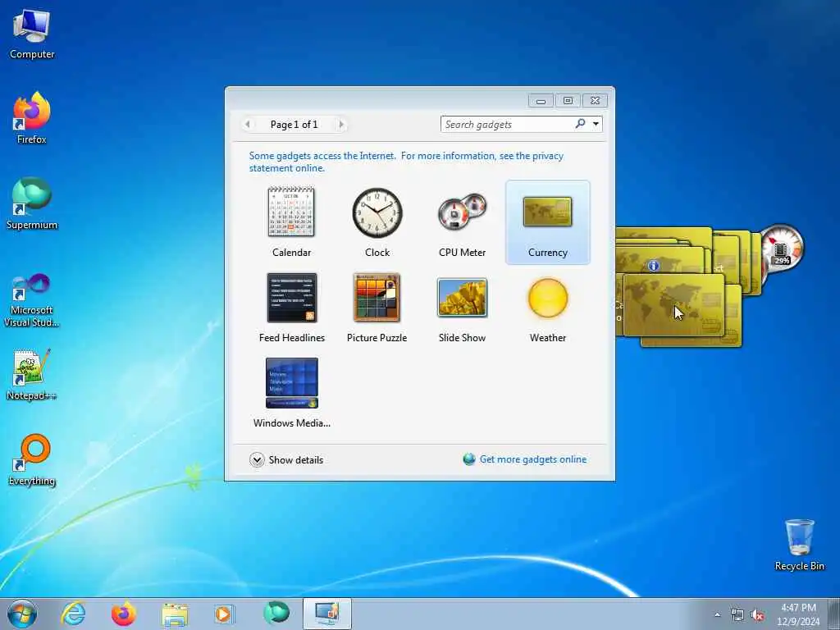The width and height of the screenshot is (840, 630).
Task: Go to previous gadget page
Action: [247, 125]
